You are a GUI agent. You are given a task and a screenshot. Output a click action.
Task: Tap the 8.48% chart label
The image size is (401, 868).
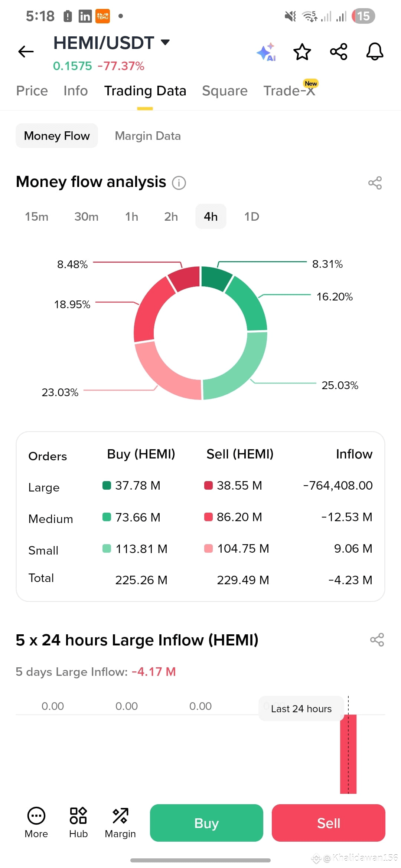72,264
